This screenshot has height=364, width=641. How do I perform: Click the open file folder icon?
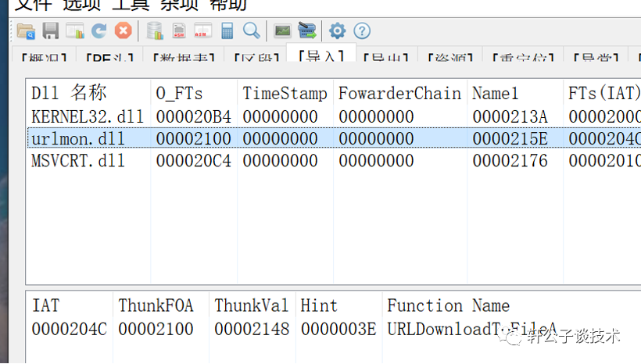(26, 31)
